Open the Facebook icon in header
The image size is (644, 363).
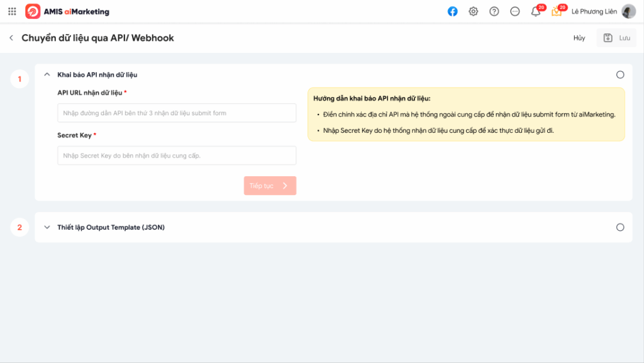point(452,11)
